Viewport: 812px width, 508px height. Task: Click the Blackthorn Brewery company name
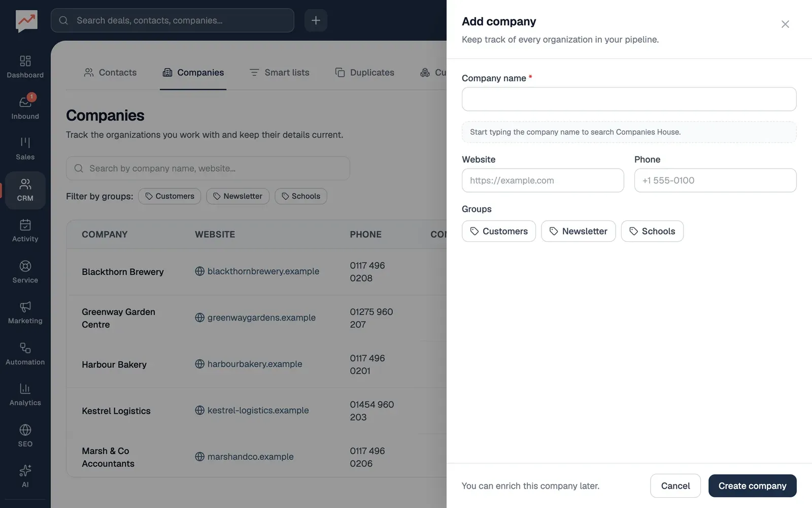123,272
